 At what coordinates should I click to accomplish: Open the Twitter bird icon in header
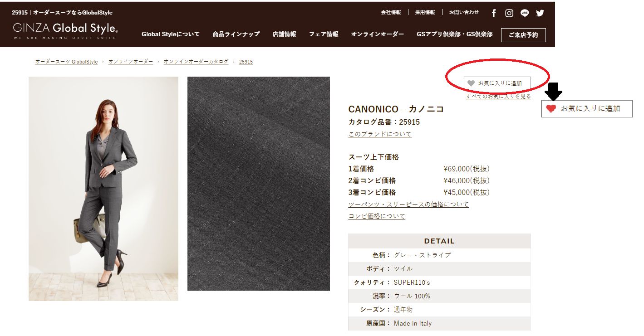[540, 13]
